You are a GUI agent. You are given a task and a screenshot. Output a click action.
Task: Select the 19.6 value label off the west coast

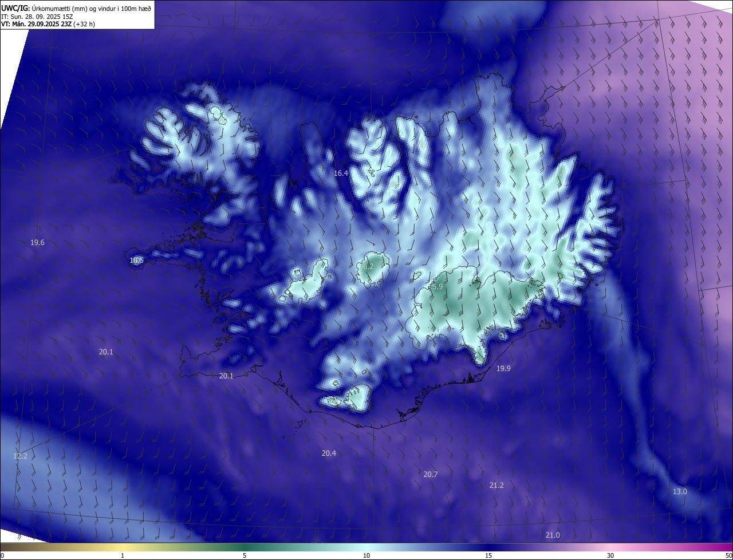tap(37, 243)
